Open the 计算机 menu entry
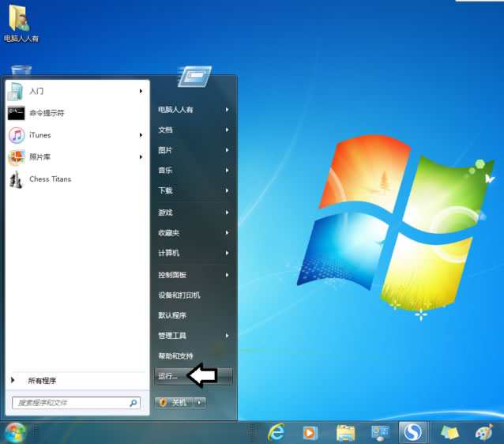Screen dimensions: 504x444 [x=194, y=253]
